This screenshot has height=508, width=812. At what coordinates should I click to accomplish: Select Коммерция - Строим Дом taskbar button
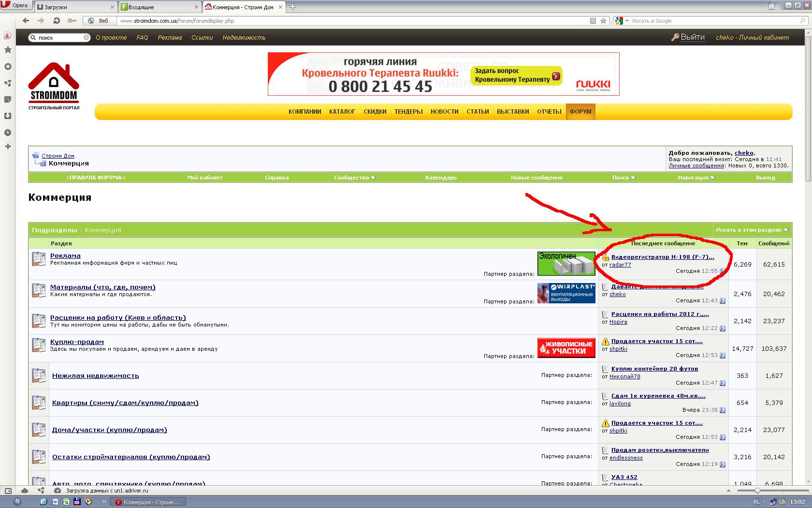tap(148, 502)
